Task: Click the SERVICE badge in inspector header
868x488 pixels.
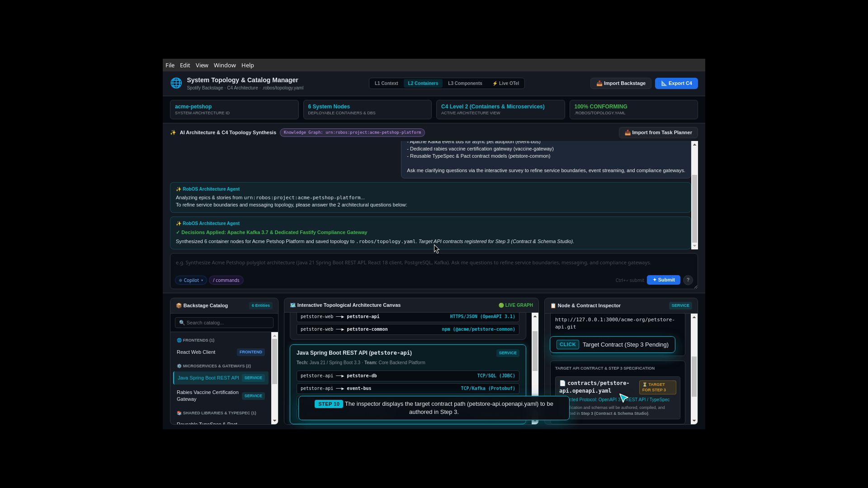Action: 680,306
